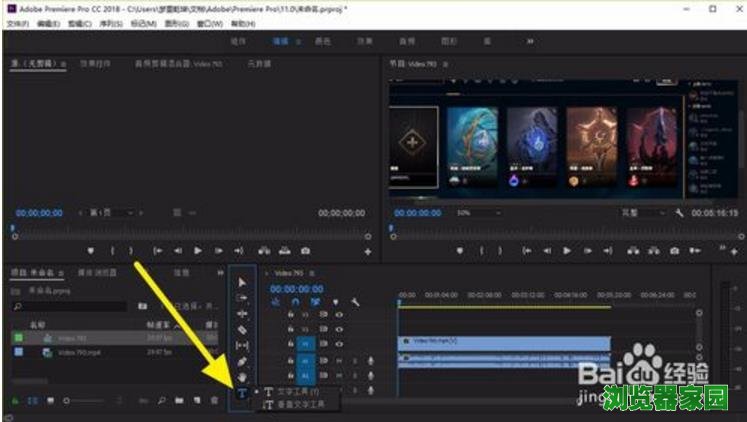This screenshot has width=747, height=422.
Task: Click the Type tool (T) icon
Action: 242,393
